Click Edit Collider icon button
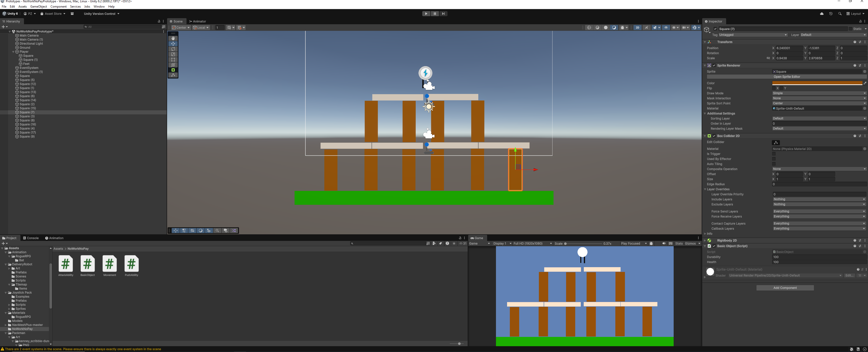 [776, 143]
